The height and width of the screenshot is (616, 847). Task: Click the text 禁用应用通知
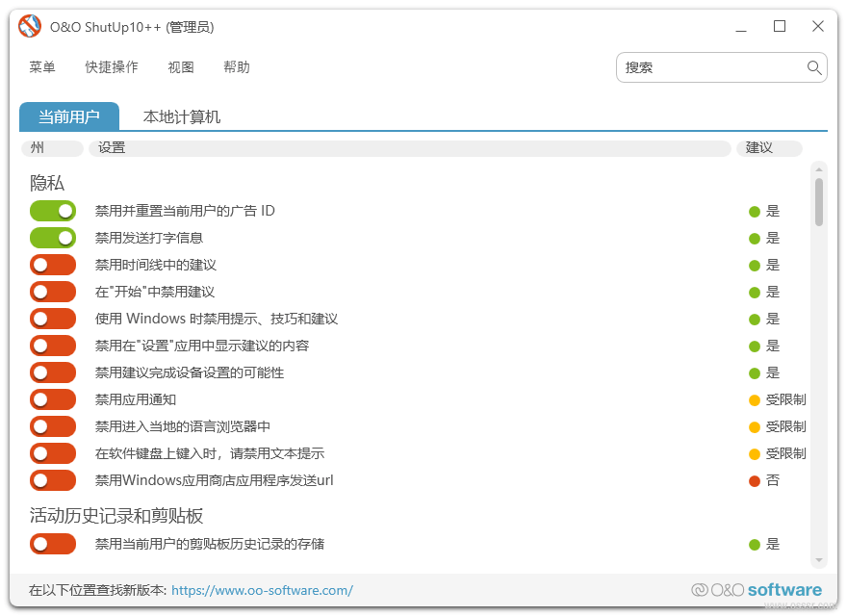point(136,399)
